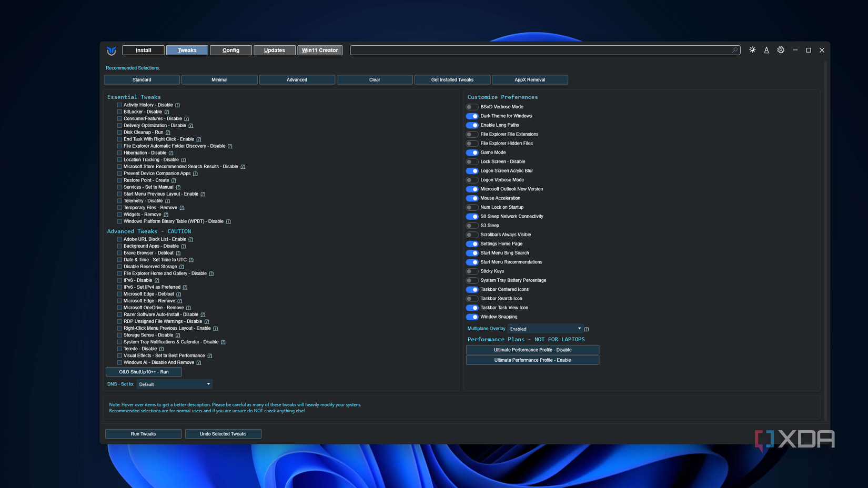Apply the Minimal recommended selection
The width and height of the screenshot is (868, 488).
[x=219, y=80]
